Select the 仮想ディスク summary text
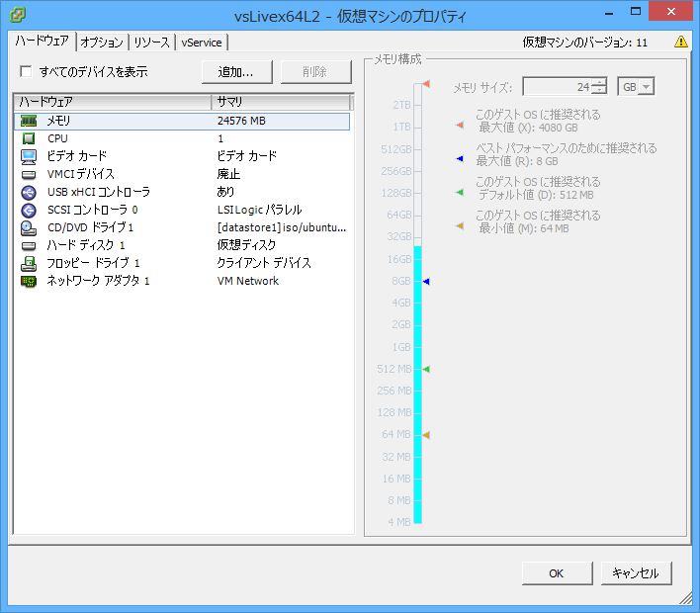 pyautogui.click(x=246, y=245)
